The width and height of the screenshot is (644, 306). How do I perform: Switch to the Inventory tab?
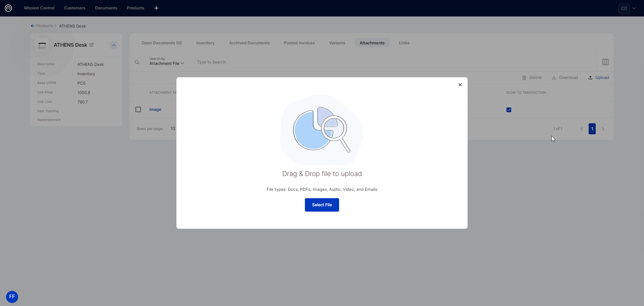pyautogui.click(x=205, y=43)
